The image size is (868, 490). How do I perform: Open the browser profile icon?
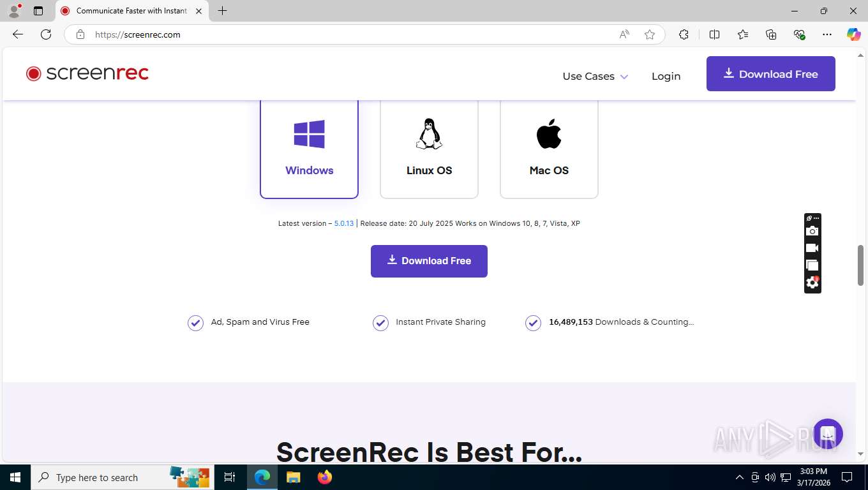coord(14,11)
